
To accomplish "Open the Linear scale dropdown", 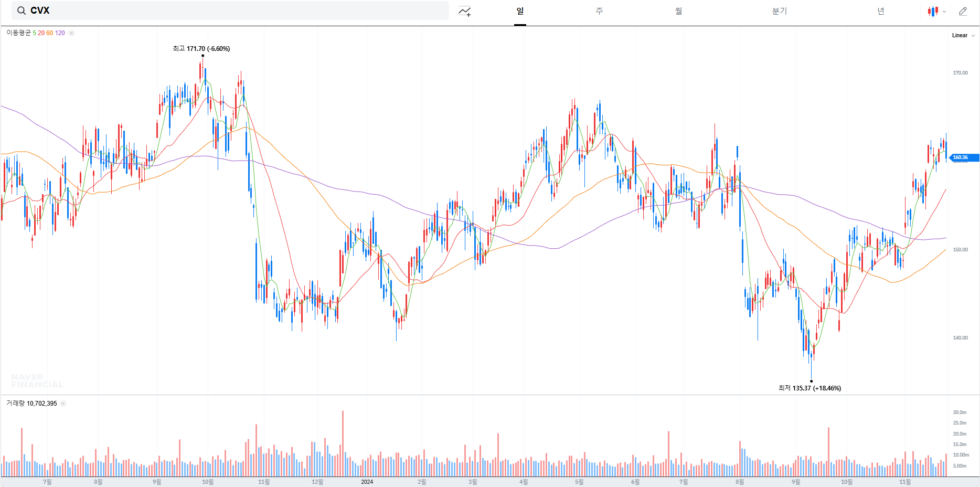I will [x=963, y=36].
